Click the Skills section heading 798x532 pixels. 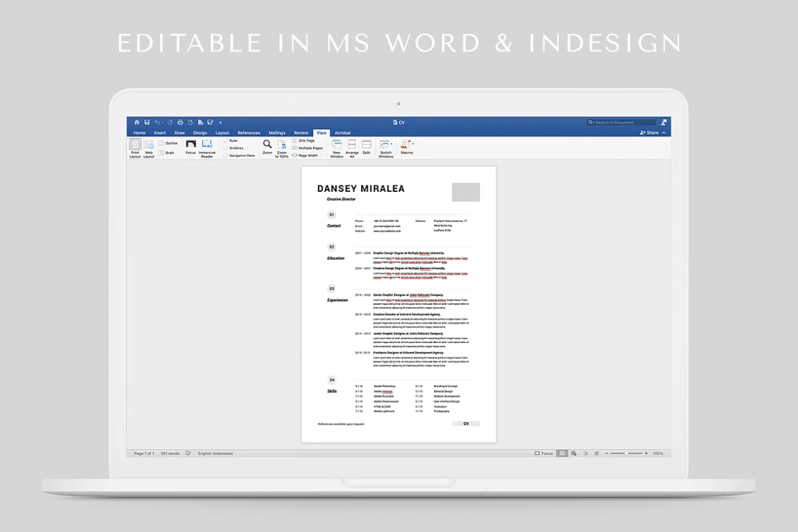(332, 391)
